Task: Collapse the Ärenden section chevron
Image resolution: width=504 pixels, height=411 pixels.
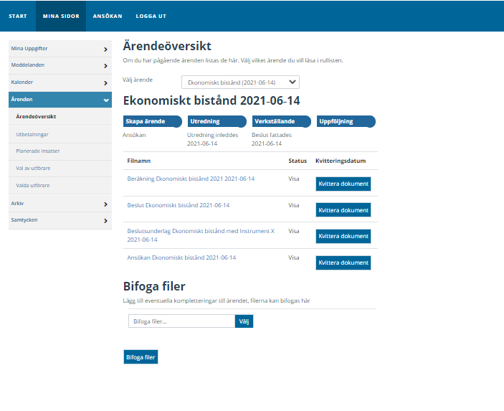Action: coord(106,100)
